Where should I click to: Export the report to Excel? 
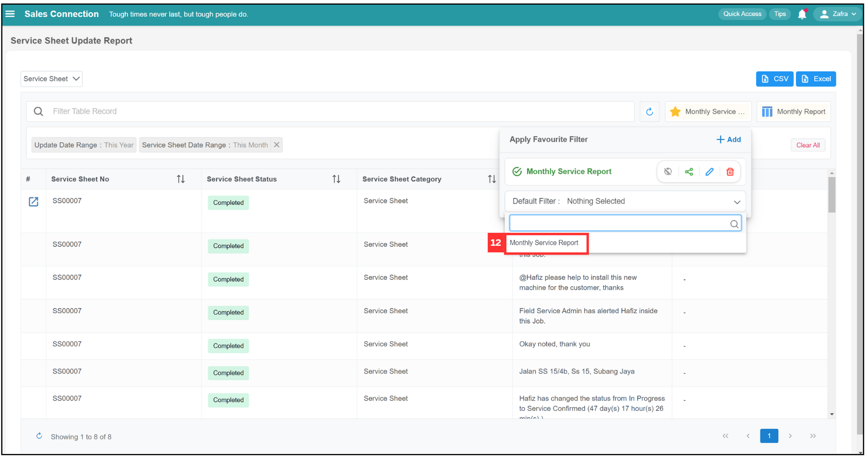coord(816,79)
